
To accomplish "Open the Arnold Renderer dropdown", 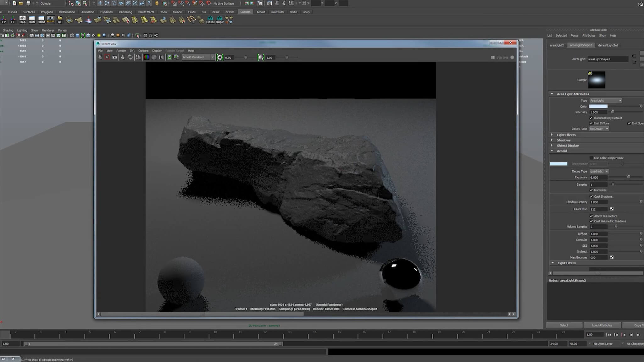I will click(x=198, y=57).
